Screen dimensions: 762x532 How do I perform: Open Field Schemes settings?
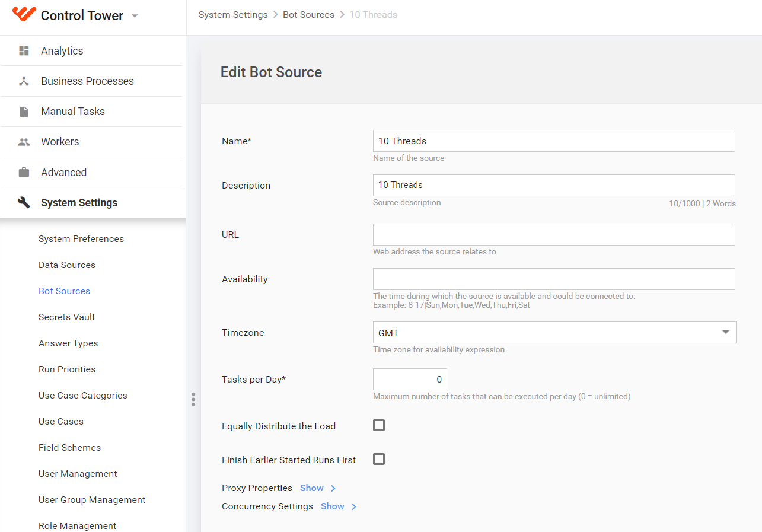[70, 448]
